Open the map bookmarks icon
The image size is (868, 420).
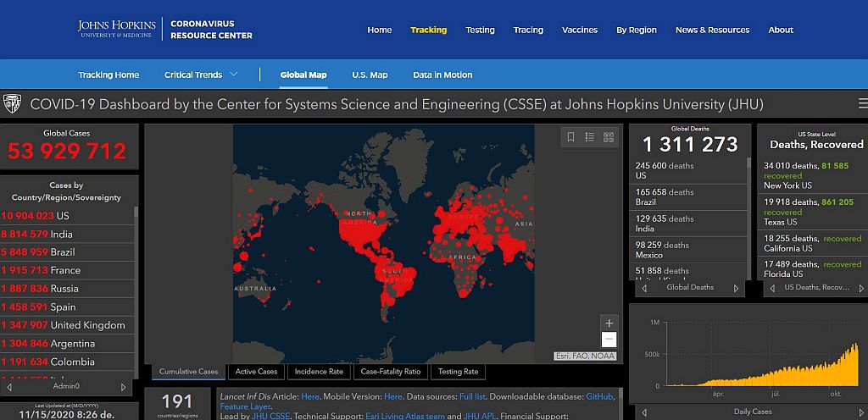[570, 137]
